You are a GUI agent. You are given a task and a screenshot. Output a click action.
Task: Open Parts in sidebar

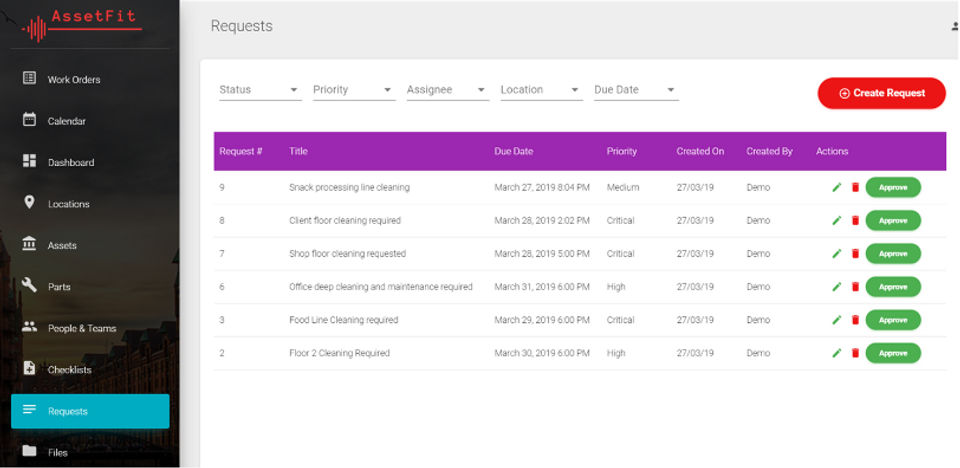click(90, 287)
